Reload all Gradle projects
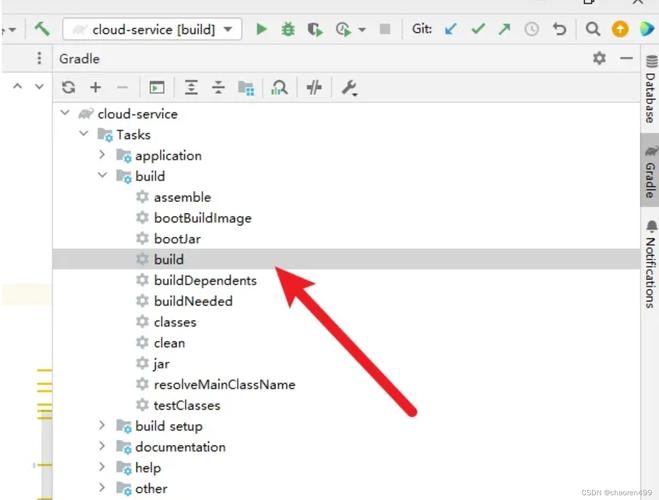 68,88
